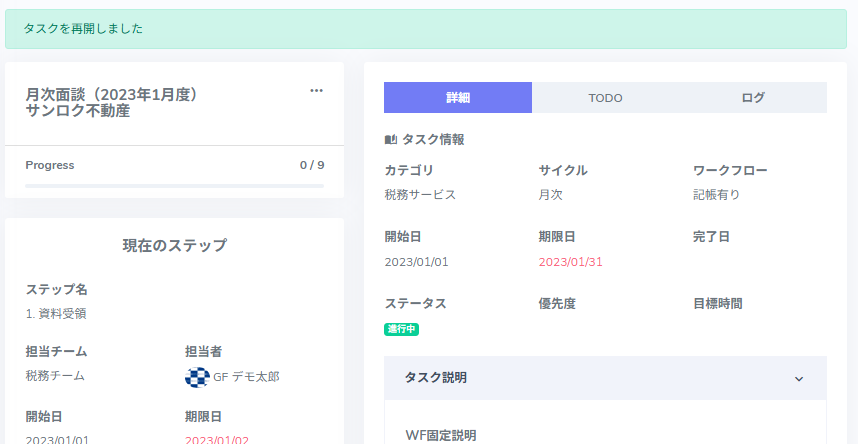Select the ログ tab
This screenshot has height=444, width=858.
pyautogui.click(x=753, y=98)
